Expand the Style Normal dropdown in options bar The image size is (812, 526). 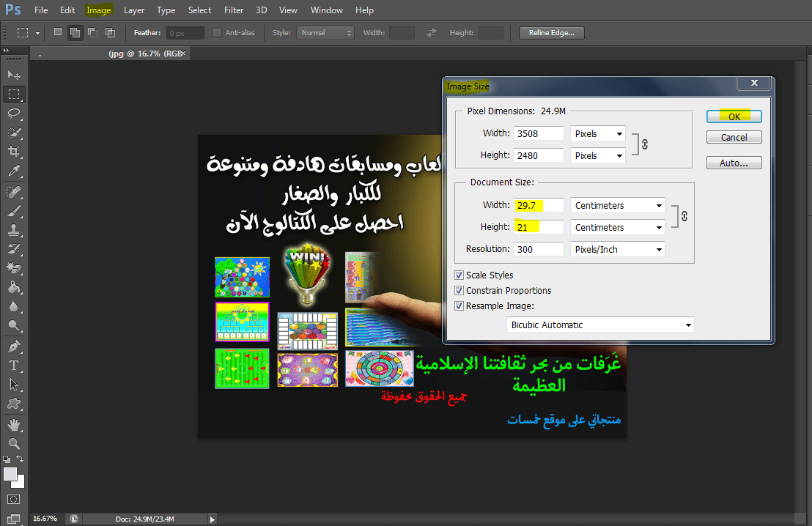coord(325,33)
